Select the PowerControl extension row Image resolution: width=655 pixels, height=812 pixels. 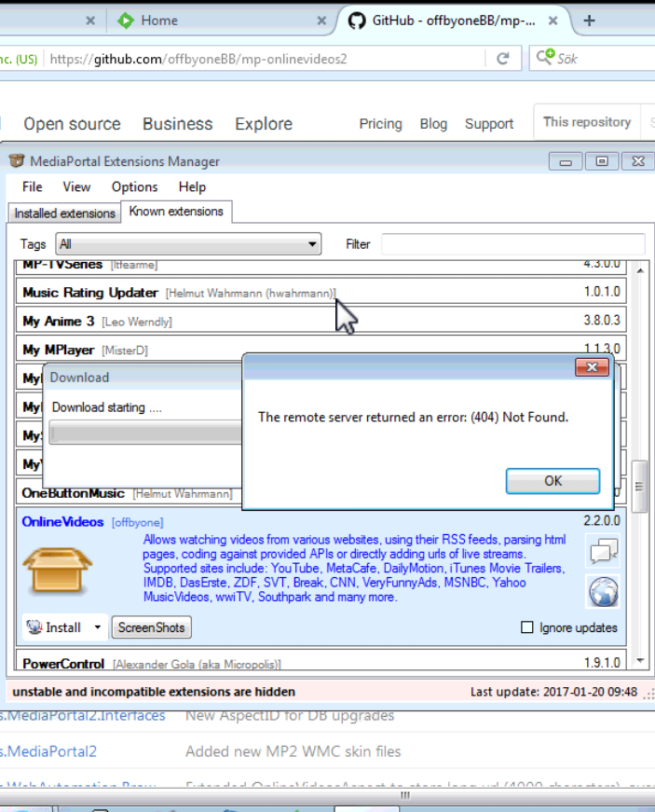(321, 660)
